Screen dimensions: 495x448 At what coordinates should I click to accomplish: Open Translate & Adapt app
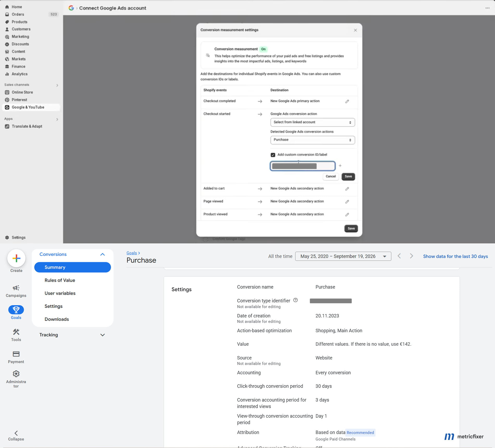tap(27, 126)
